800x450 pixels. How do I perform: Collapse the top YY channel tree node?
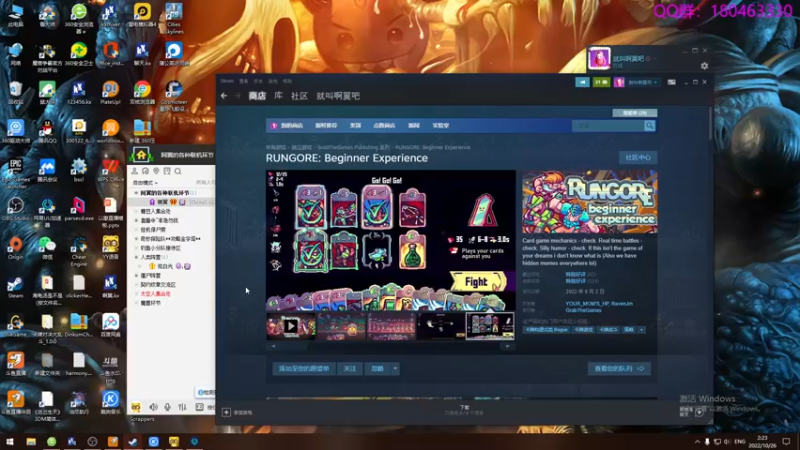tap(136, 193)
